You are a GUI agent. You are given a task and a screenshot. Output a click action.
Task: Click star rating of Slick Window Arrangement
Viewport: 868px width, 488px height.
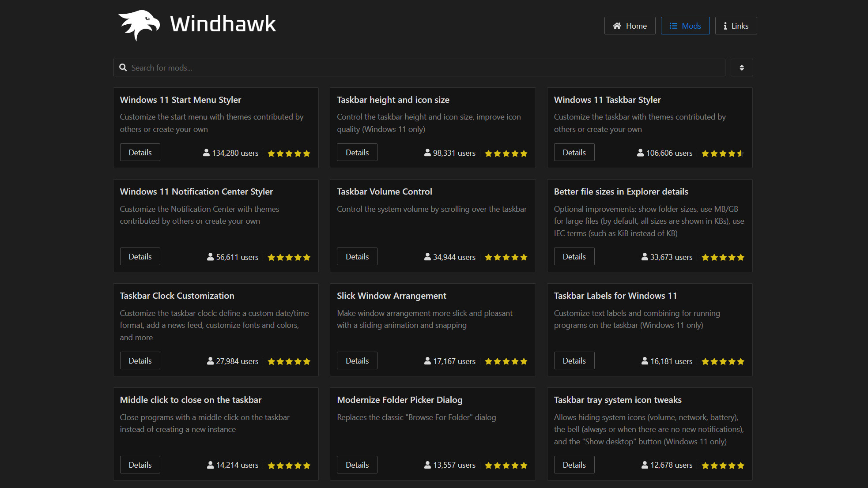coord(506,361)
